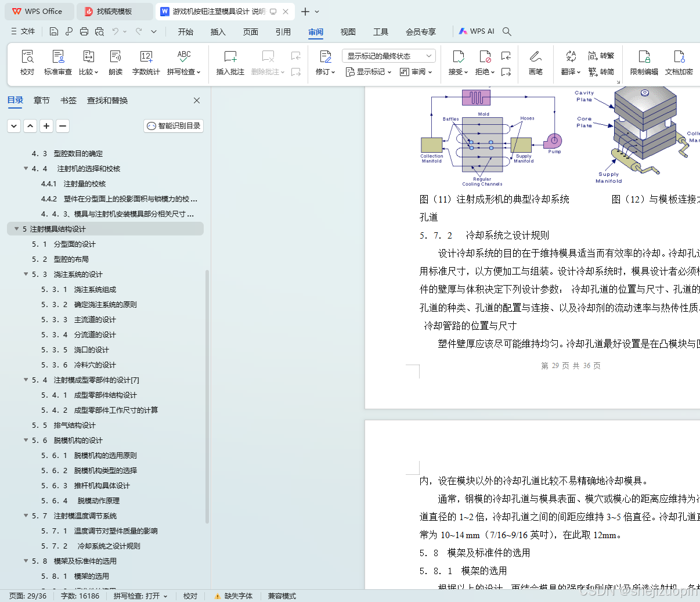Click 页面: 29/36 page indicator
This screenshot has height=602, width=700.
[x=28, y=596]
